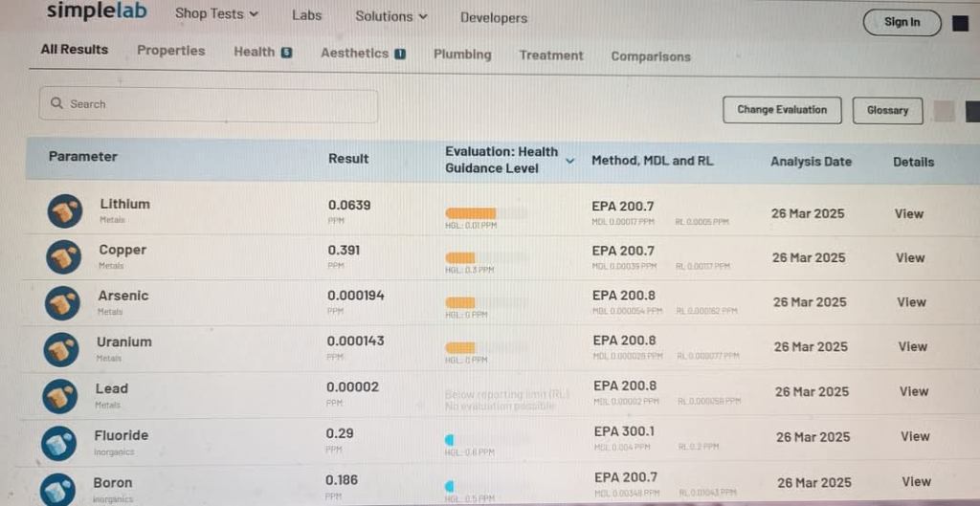Click the Fluoride inorganics parameter icon
This screenshot has height=506, width=980.
pyautogui.click(x=59, y=442)
